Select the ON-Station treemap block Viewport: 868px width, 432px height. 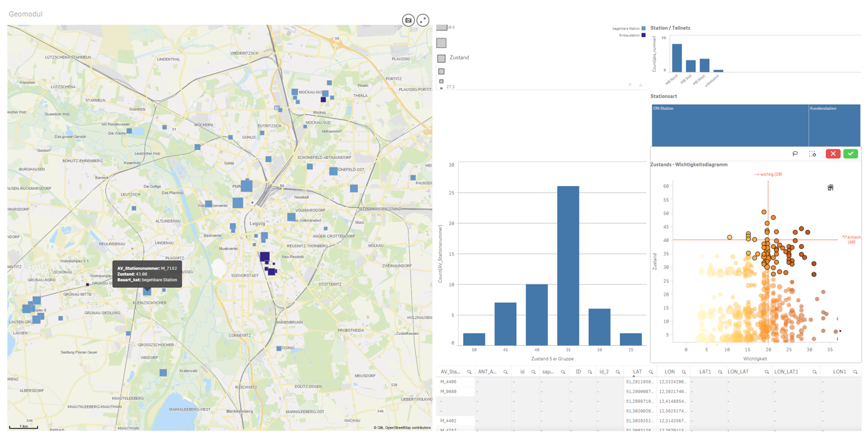tap(730, 126)
